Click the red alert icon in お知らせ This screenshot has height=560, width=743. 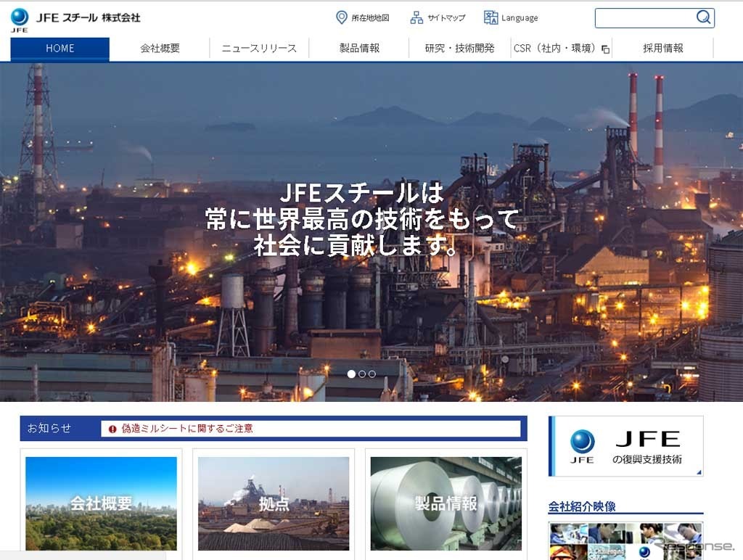[112, 429]
